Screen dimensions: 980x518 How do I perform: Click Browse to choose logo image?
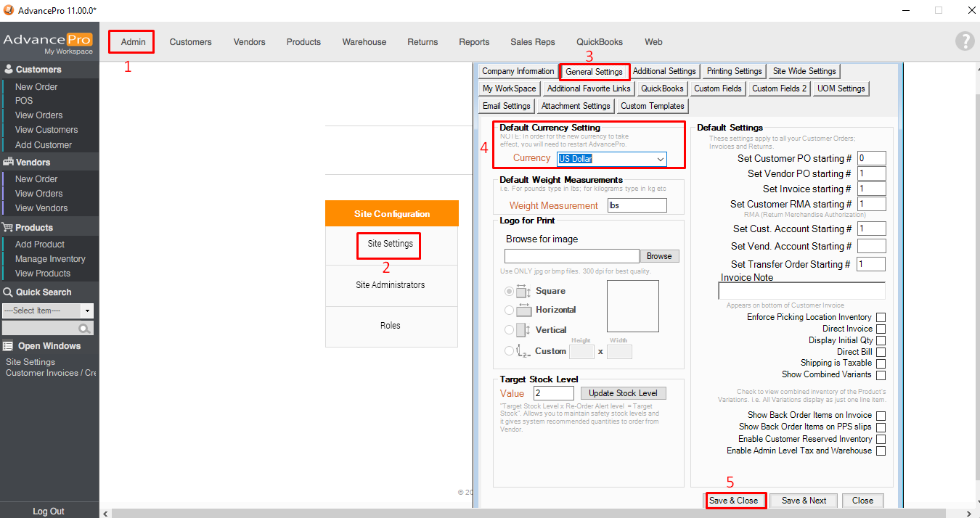coord(659,256)
